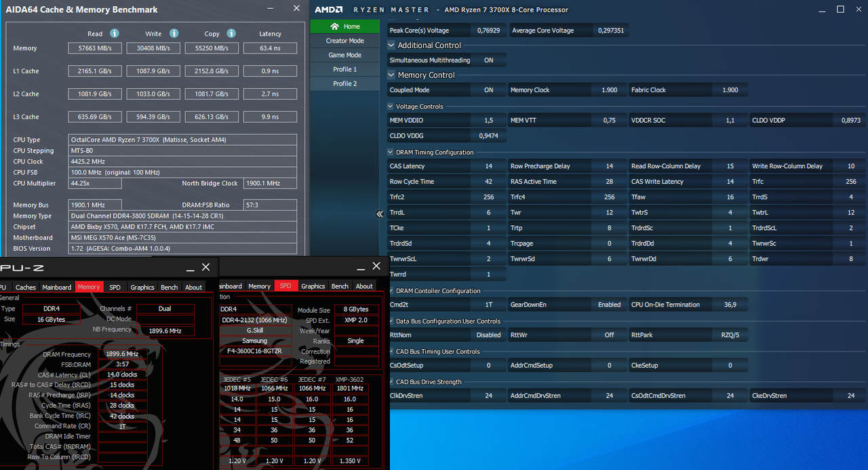Collapse the Additional Control section
This screenshot has width=868, height=470.
391,45
